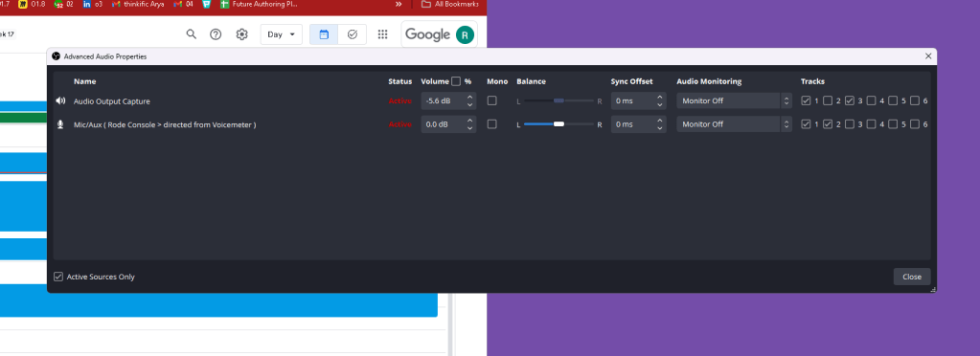
Task: Check track 2 for Audio Output Capture
Action: point(828,100)
